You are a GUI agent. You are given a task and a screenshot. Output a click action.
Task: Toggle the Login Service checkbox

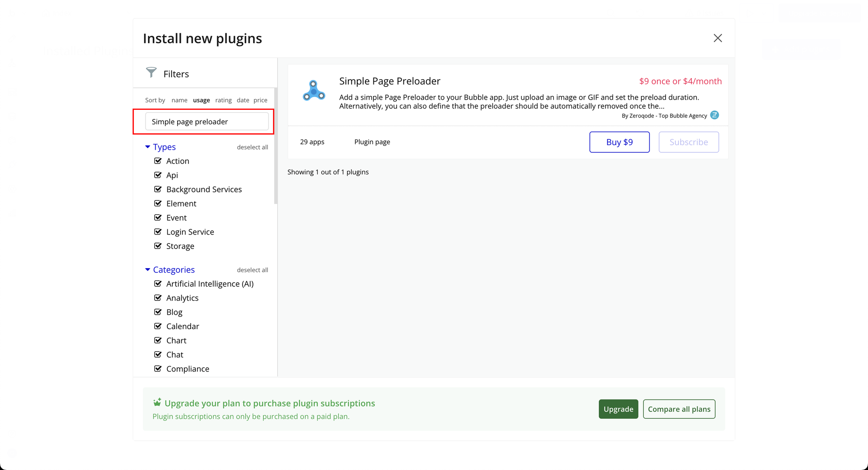(158, 232)
